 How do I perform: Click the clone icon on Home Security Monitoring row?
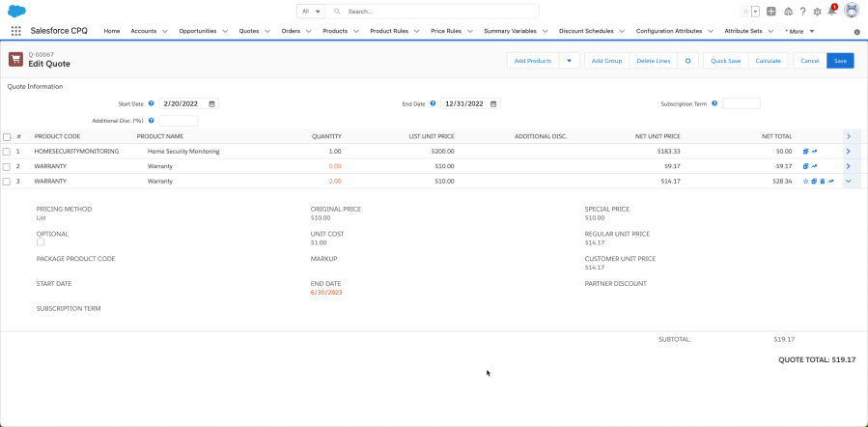[x=805, y=152]
